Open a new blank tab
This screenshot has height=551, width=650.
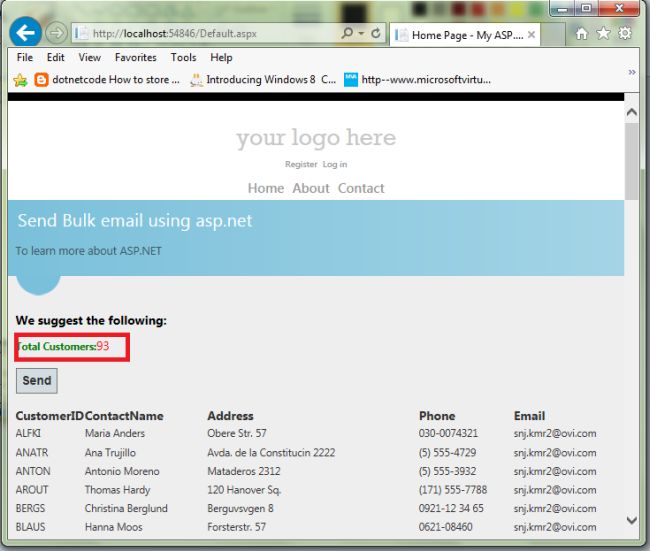(x=553, y=35)
